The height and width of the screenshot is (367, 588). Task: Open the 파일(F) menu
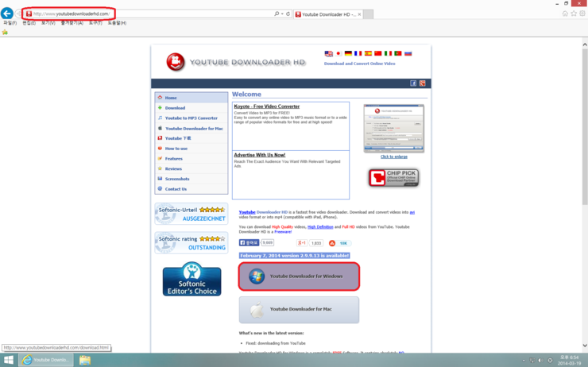pos(10,23)
